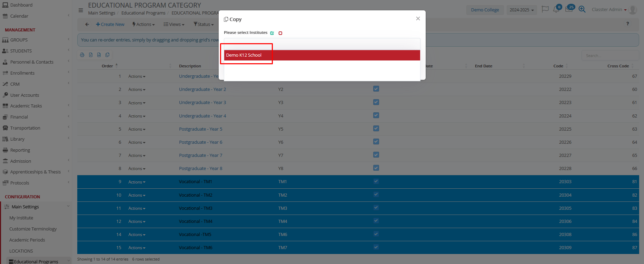The width and height of the screenshot is (644, 264).
Task: Click the deselect-all institutes red square icon
Action: [280, 33]
